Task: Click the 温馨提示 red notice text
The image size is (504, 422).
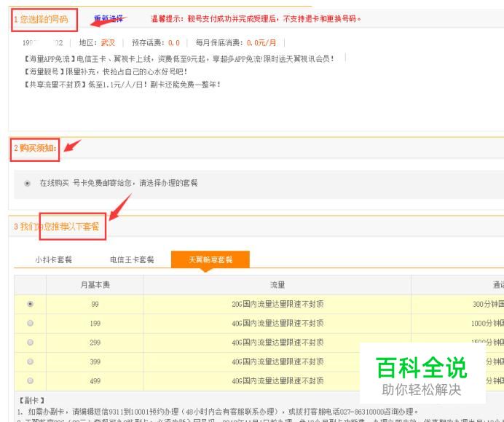Action: [256, 19]
